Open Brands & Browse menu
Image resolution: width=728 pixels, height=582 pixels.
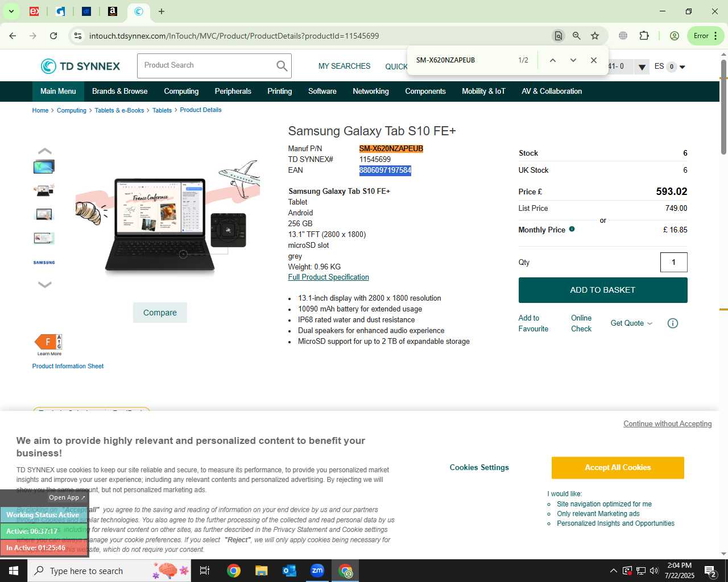click(119, 92)
